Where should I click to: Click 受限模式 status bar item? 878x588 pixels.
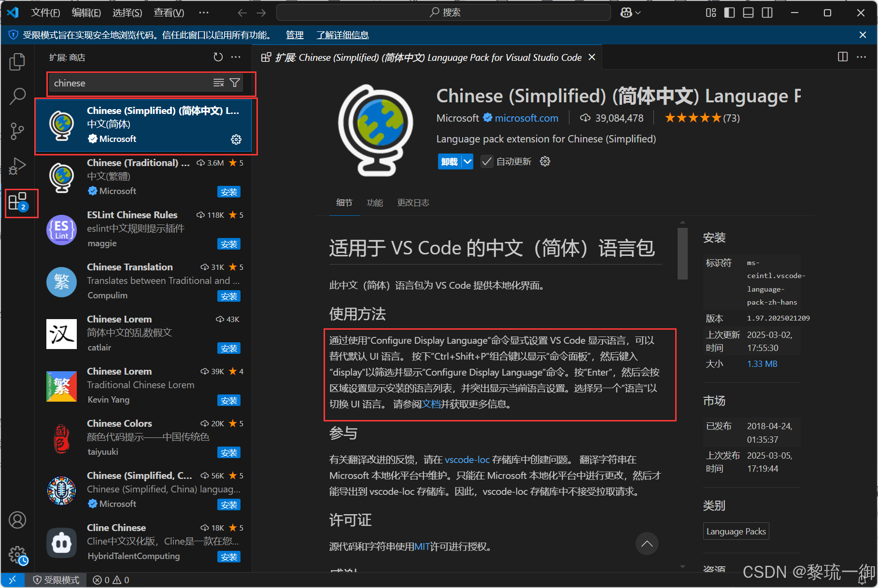pyautogui.click(x=57, y=580)
